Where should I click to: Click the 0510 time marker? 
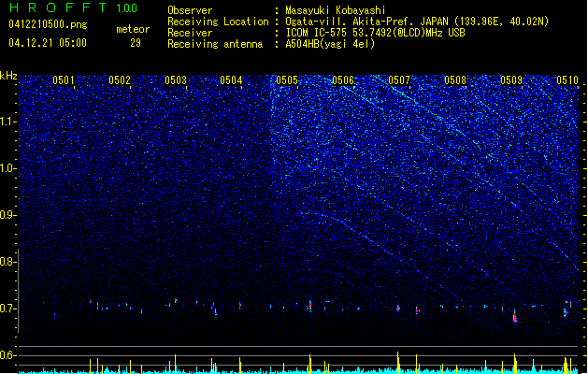(567, 80)
